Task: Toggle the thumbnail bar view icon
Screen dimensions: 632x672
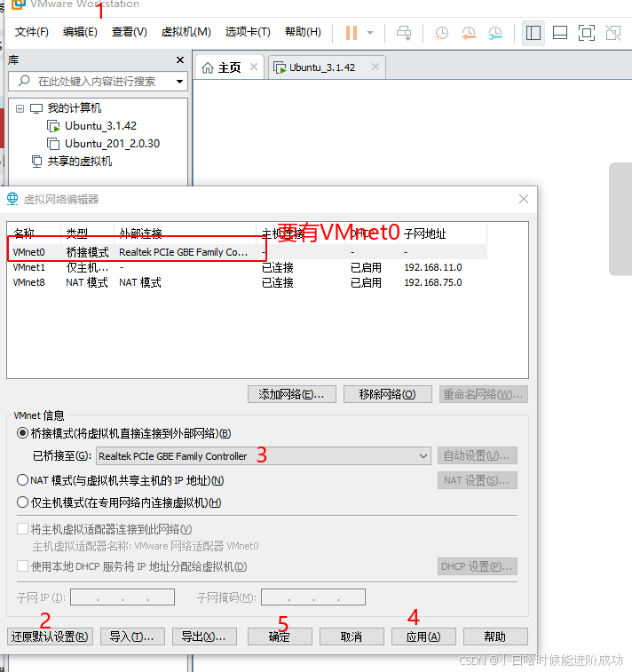Action: point(560,33)
